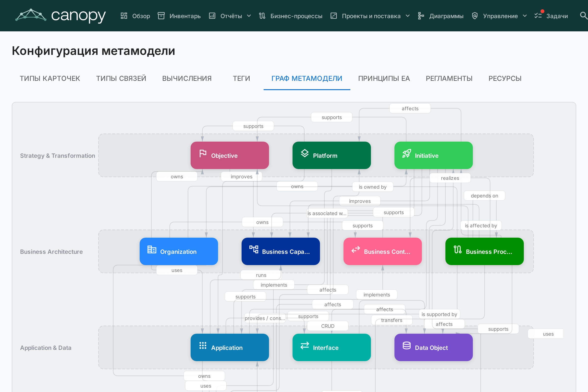Click the realizes relation label
Image resolution: width=588 pixels, height=392 pixels.
[x=450, y=178]
